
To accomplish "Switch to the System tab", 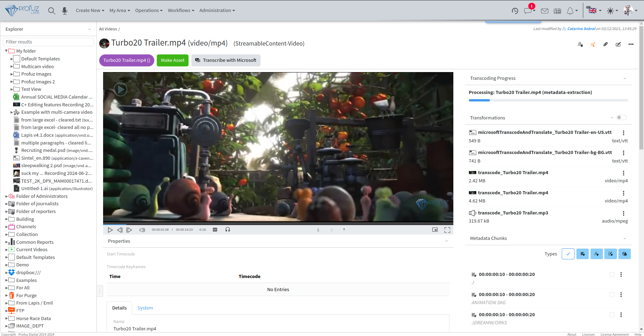I will 145,308.
